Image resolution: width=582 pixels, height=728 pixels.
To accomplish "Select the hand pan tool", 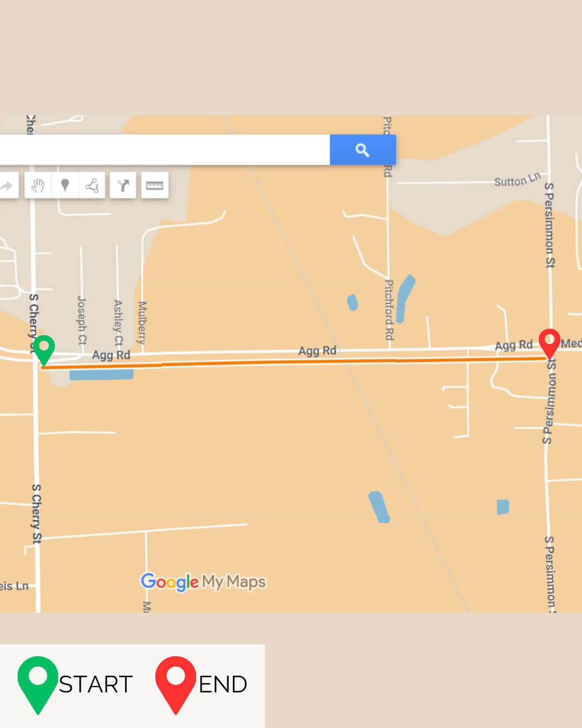I will 38,186.
